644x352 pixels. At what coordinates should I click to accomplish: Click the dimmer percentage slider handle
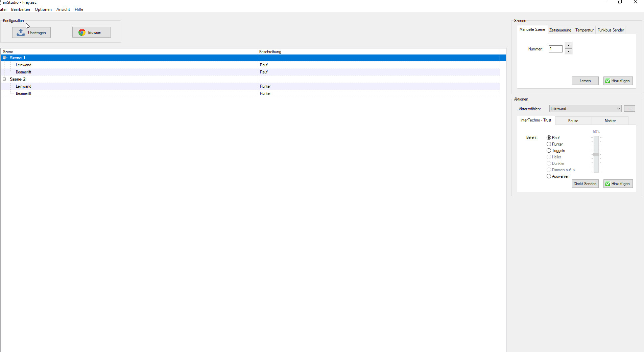pos(596,154)
